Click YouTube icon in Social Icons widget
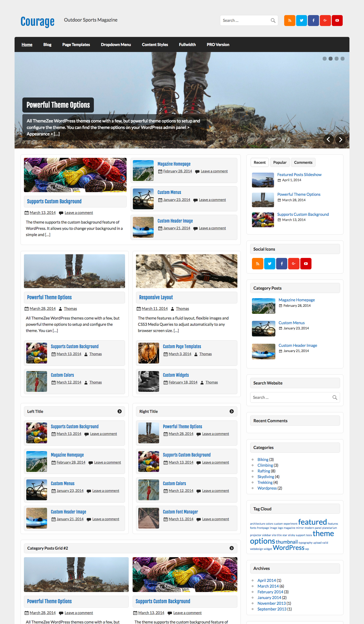 (306, 264)
